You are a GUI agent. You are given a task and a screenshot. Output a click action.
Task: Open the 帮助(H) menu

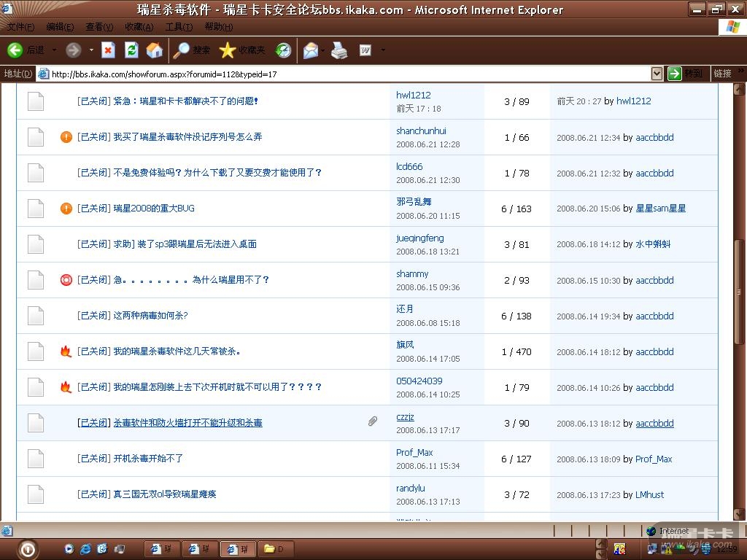(219, 27)
